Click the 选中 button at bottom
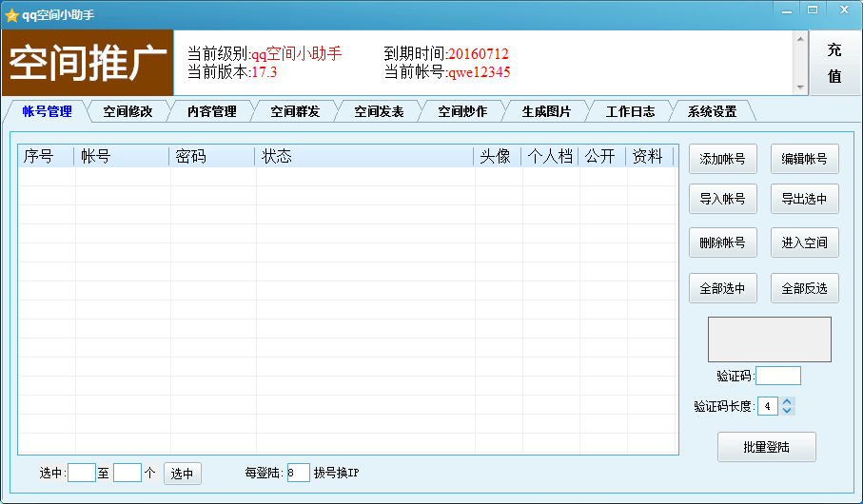The width and height of the screenshot is (863, 504). coord(182,474)
